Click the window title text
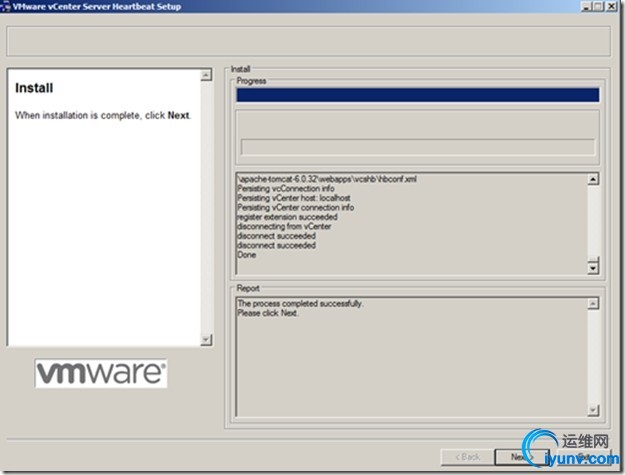The image size is (625, 475). pos(97,6)
